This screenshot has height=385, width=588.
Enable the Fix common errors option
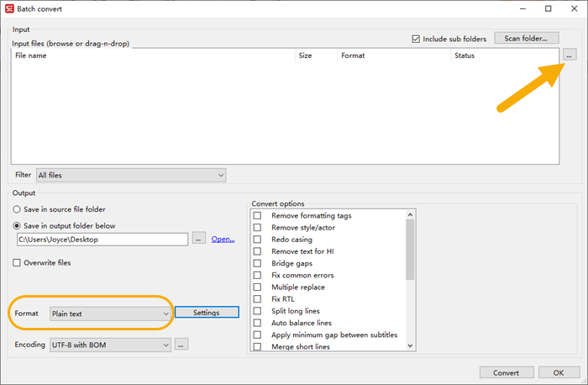tap(258, 275)
